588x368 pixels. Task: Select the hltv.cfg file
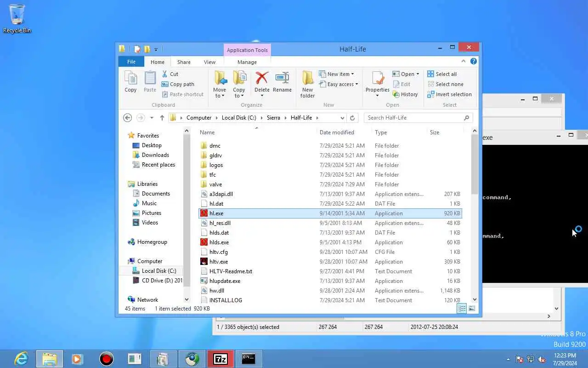218,252
